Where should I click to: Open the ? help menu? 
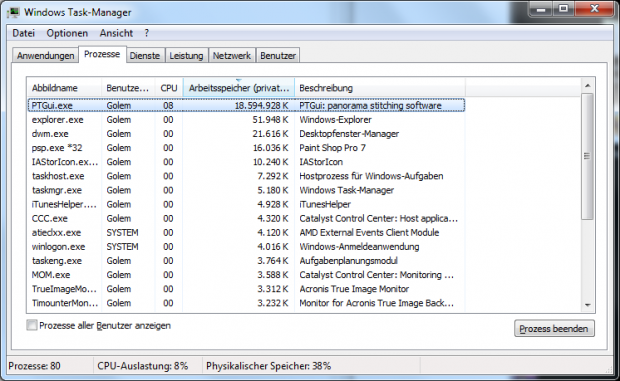[x=147, y=33]
